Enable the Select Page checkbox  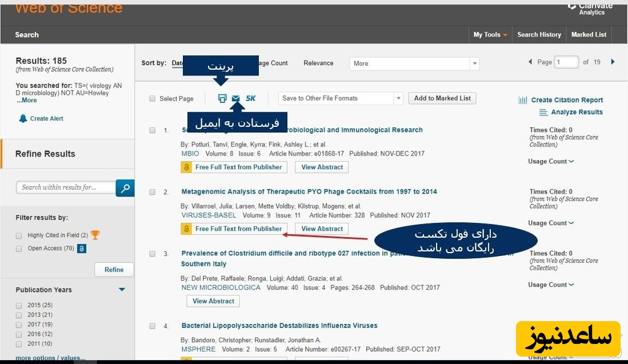tap(152, 98)
